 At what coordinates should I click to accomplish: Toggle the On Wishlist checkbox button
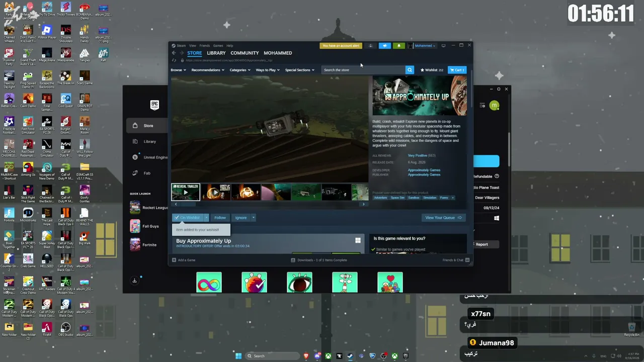click(x=187, y=218)
